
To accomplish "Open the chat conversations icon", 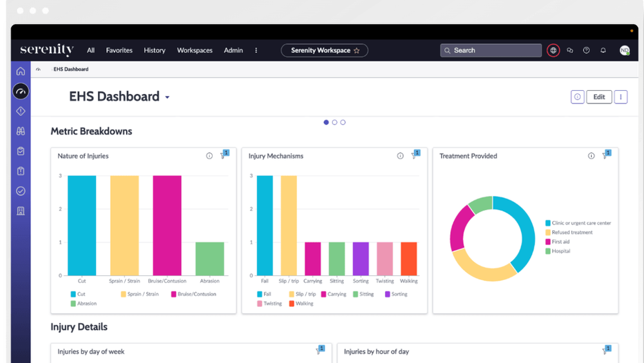I will point(570,50).
